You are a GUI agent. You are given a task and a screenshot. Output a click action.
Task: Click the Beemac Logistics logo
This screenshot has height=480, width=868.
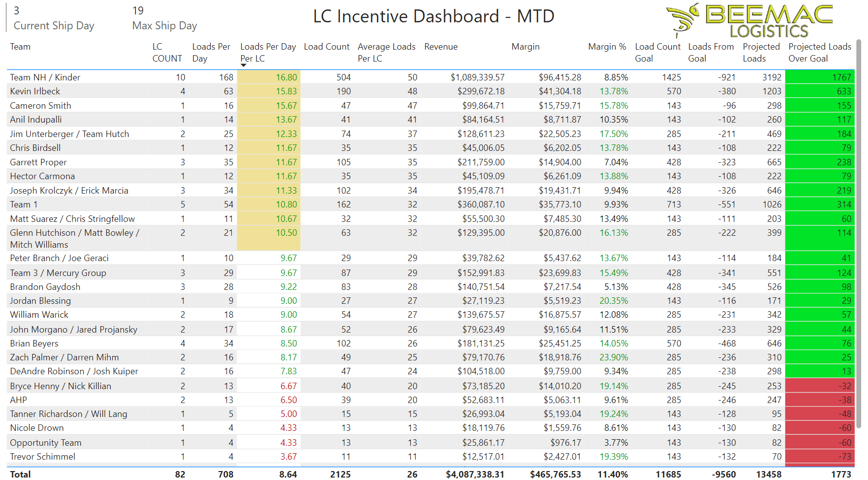click(x=750, y=21)
